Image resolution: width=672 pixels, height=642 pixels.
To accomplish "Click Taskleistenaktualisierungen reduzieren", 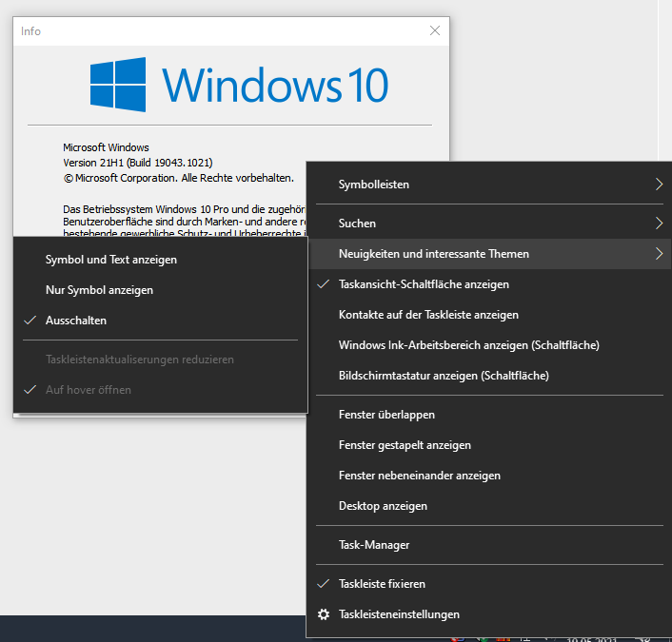I will (x=161, y=360).
